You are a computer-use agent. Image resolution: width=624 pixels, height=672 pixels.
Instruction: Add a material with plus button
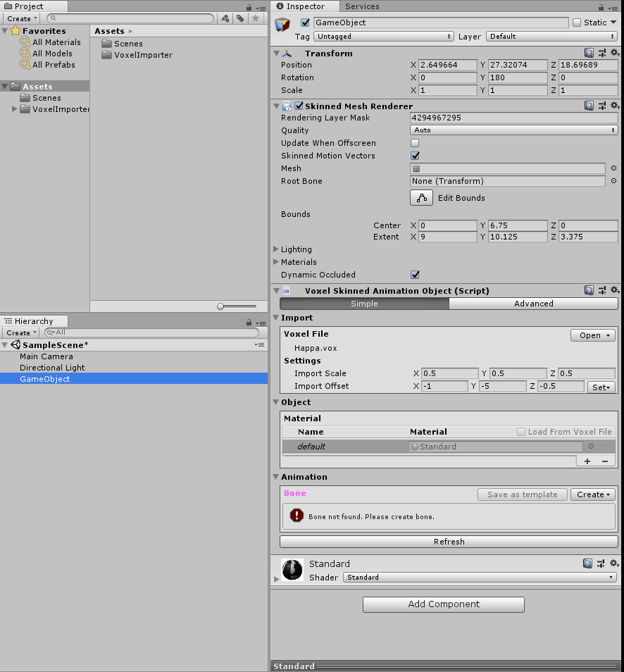[587, 461]
